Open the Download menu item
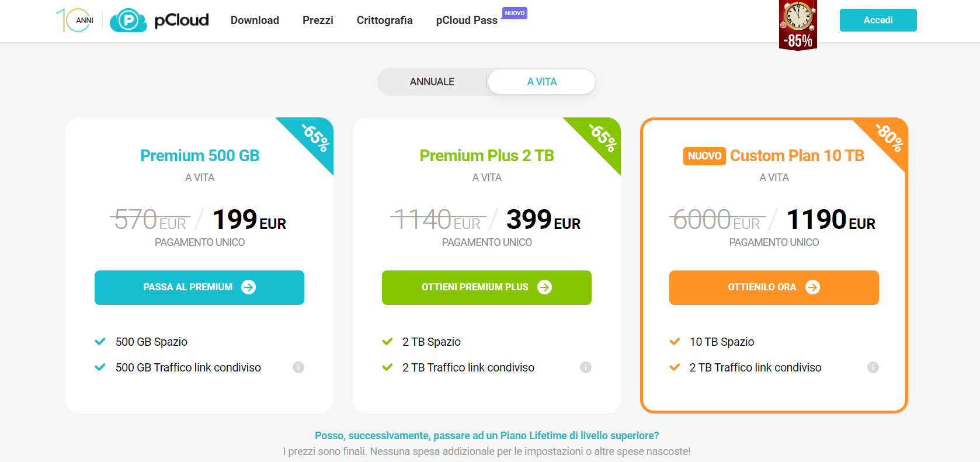This screenshot has height=462, width=980. 255,20
